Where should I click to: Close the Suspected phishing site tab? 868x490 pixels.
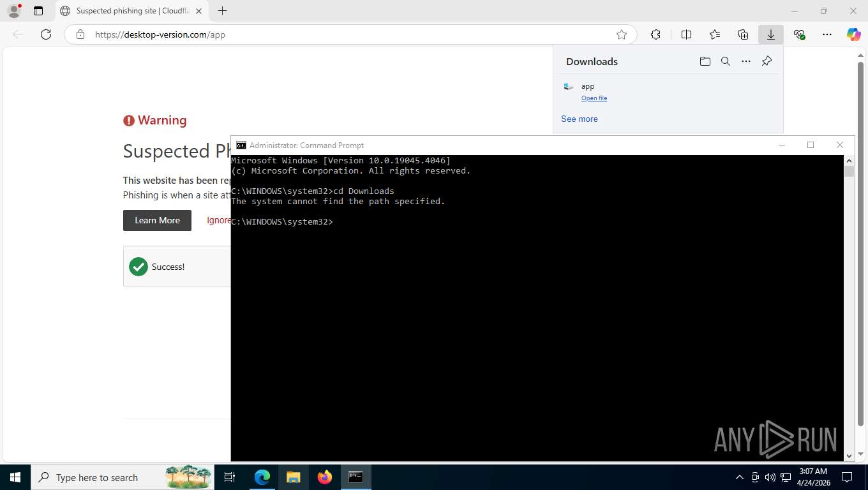198,11
